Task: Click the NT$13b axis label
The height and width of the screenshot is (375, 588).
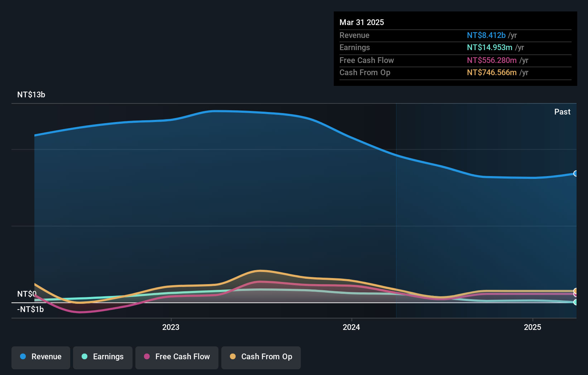Action: pyautogui.click(x=31, y=94)
